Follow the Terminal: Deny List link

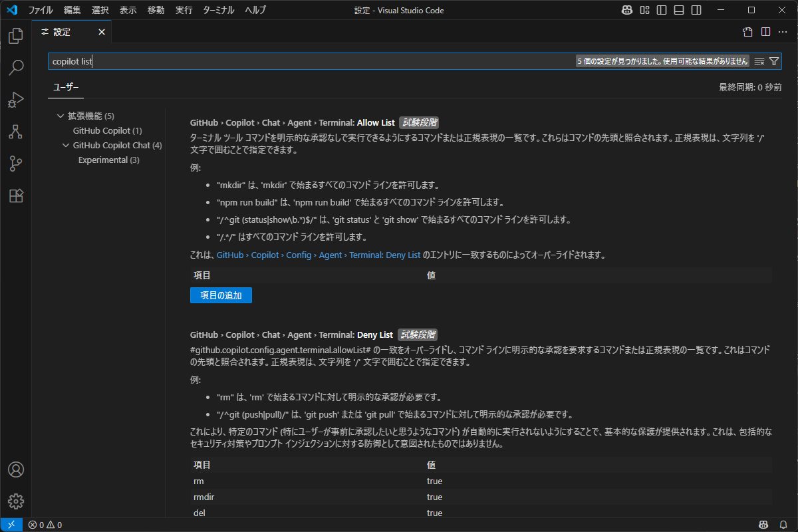pyautogui.click(x=319, y=255)
